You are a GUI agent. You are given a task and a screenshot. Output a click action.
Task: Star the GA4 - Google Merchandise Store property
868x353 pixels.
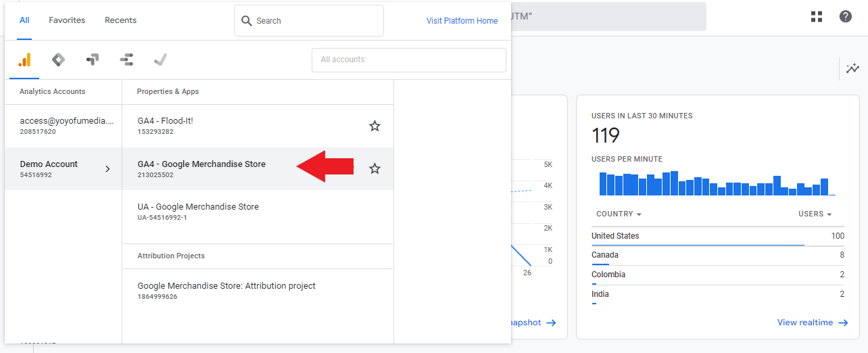[375, 168]
